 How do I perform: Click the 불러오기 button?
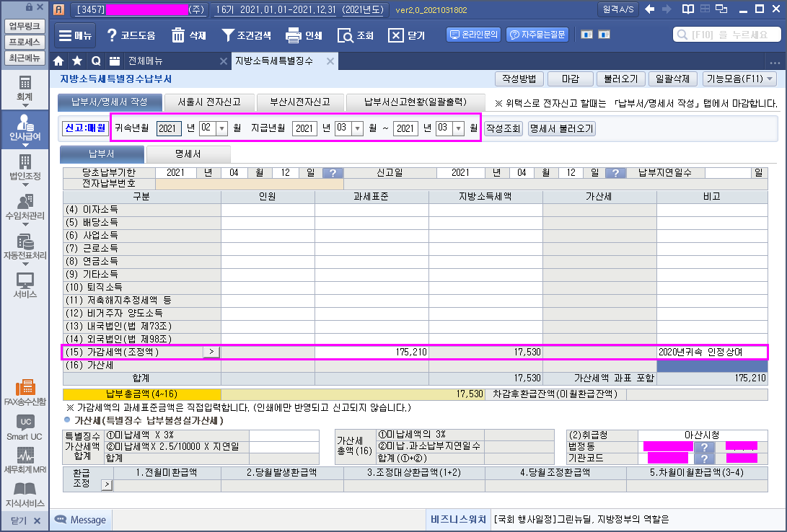coord(621,79)
